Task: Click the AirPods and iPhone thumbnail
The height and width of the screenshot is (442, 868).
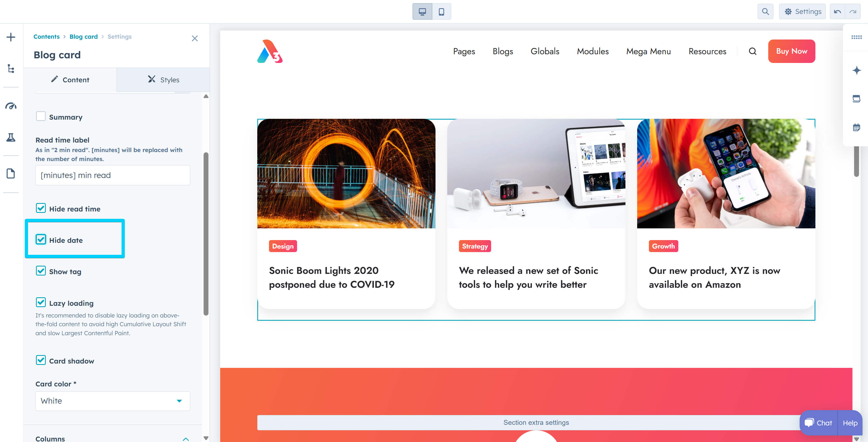Action: pyautogui.click(x=726, y=174)
